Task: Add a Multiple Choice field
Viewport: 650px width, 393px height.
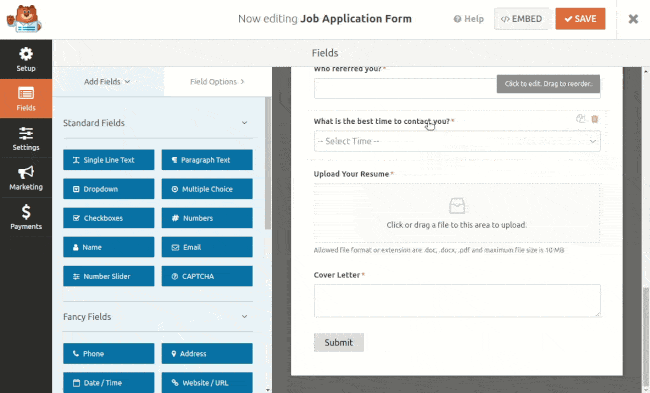Action: (x=207, y=189)
